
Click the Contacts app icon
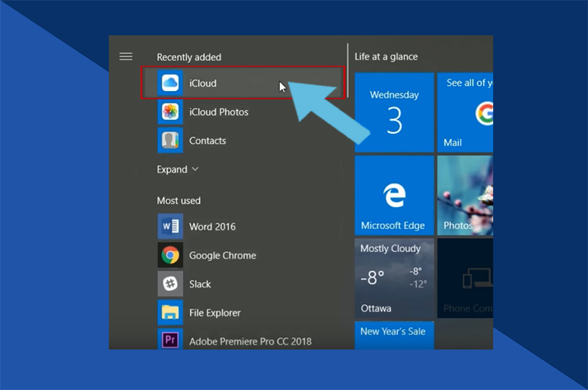[x=171, y=140]
